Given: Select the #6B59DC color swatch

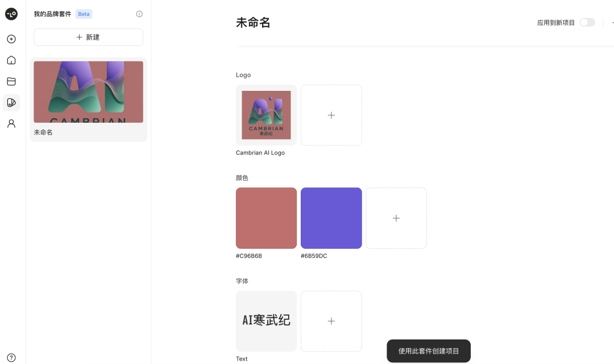Looking at the screenshot, I should 331,218.
